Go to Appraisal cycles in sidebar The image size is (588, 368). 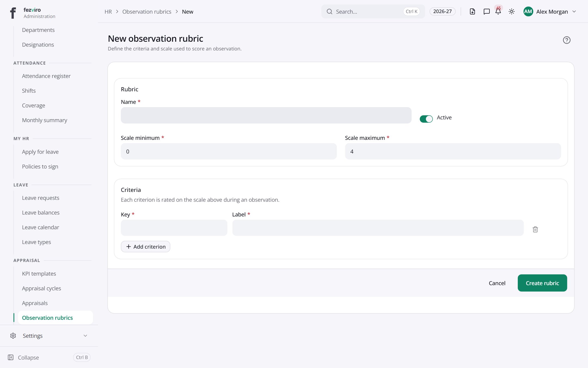click(41, 288)
